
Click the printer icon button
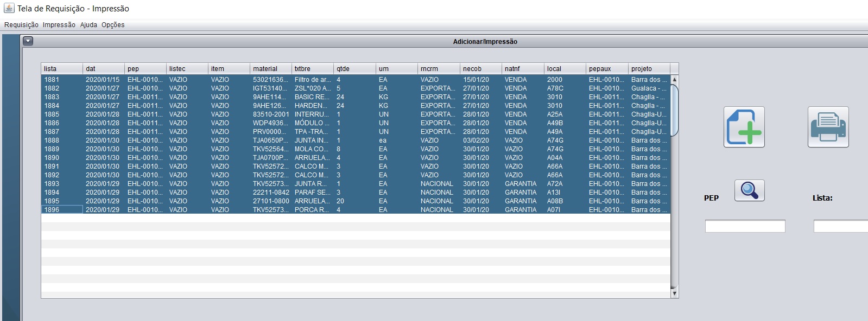(x=828, y=127)
